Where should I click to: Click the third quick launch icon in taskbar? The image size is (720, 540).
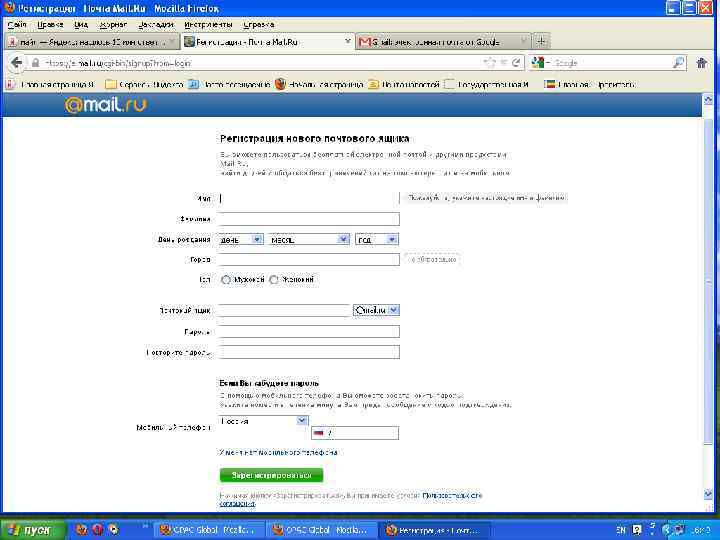113,529
